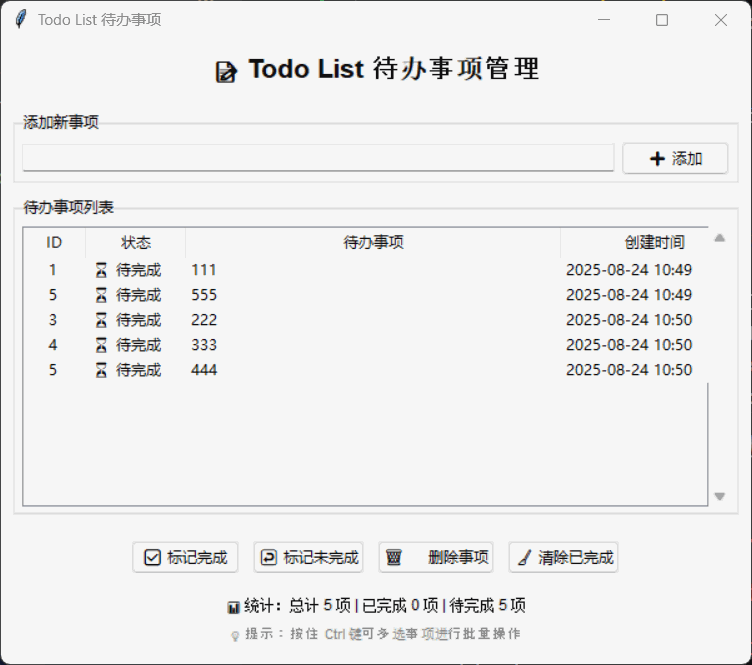Screen dimensions: 752x665
Task: Click 待完成 status text in row 222
Action: pos(139,320)
